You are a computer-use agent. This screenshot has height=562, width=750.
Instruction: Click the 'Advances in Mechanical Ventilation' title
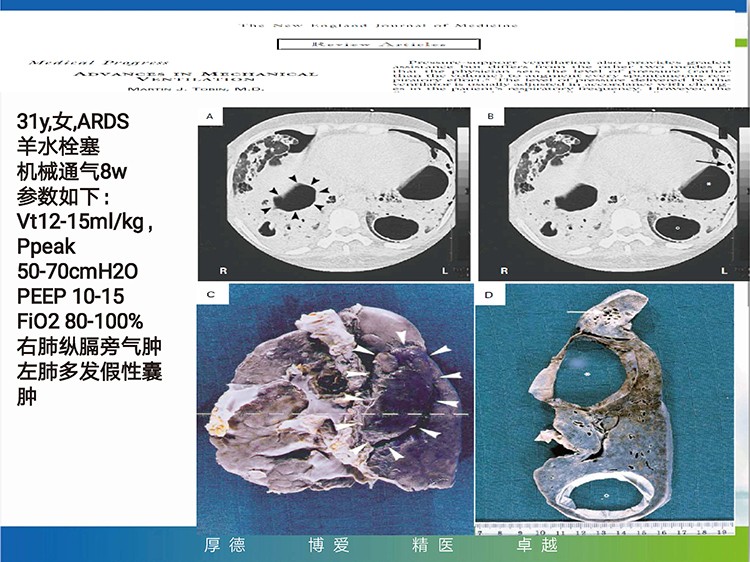coord(196,76)
